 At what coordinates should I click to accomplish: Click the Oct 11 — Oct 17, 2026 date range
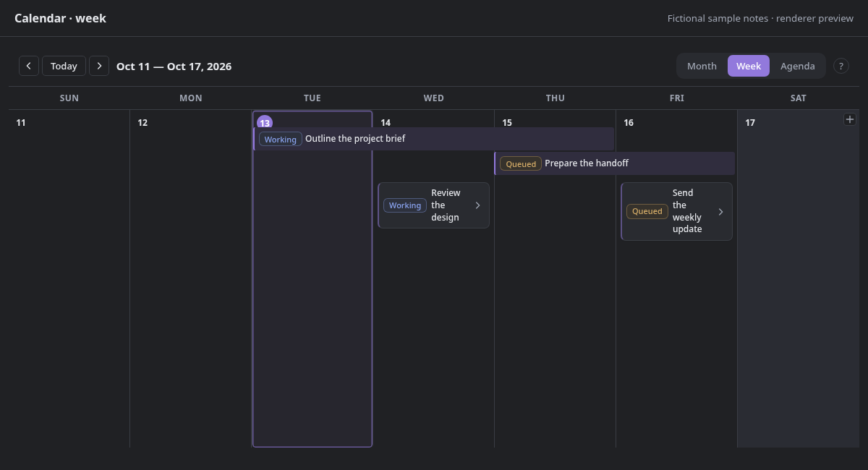pos(174,66)
